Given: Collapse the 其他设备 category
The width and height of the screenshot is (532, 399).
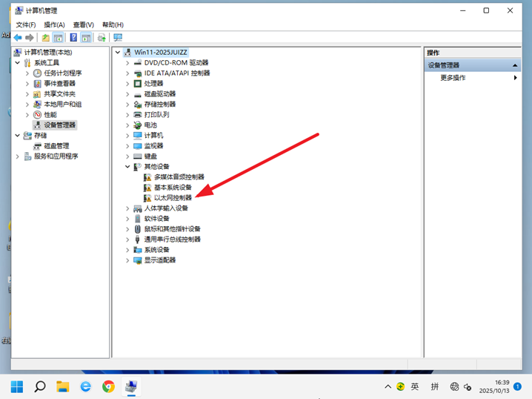Looking at the screenshot, I should [127, 167].
